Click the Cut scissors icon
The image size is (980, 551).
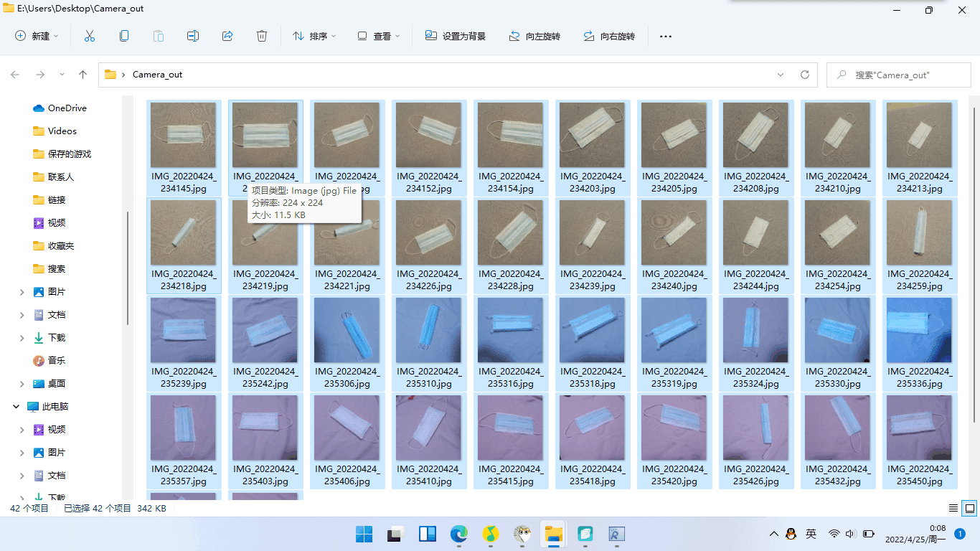coord(90,36)
